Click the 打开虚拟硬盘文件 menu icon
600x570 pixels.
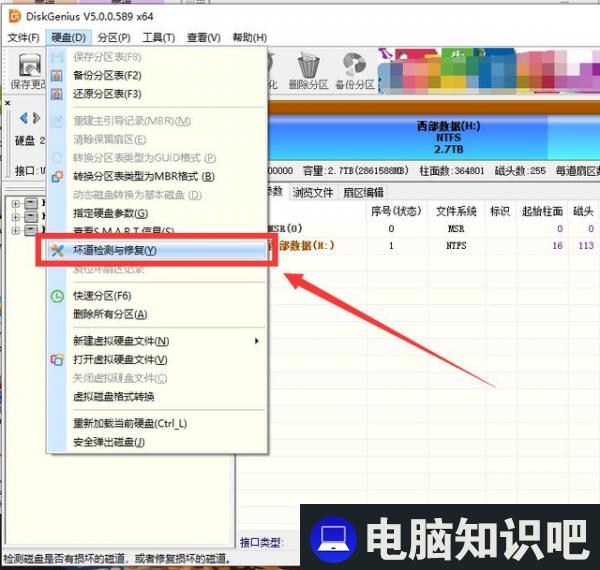pos(57,360)
